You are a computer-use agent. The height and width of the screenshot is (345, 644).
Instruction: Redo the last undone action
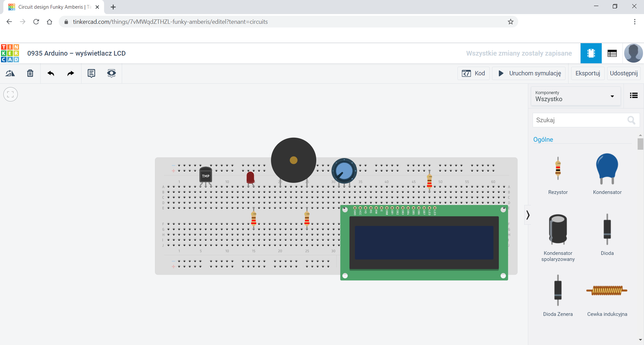click(70, 73)
